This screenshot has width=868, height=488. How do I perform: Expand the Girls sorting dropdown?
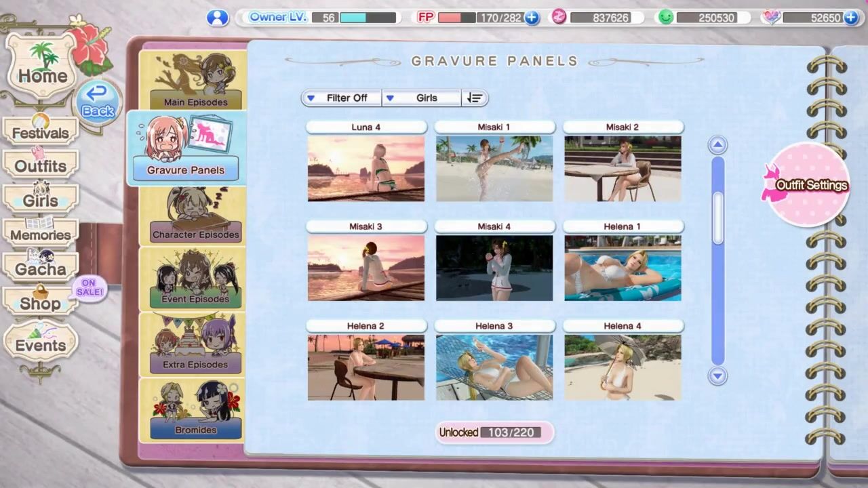421,98
